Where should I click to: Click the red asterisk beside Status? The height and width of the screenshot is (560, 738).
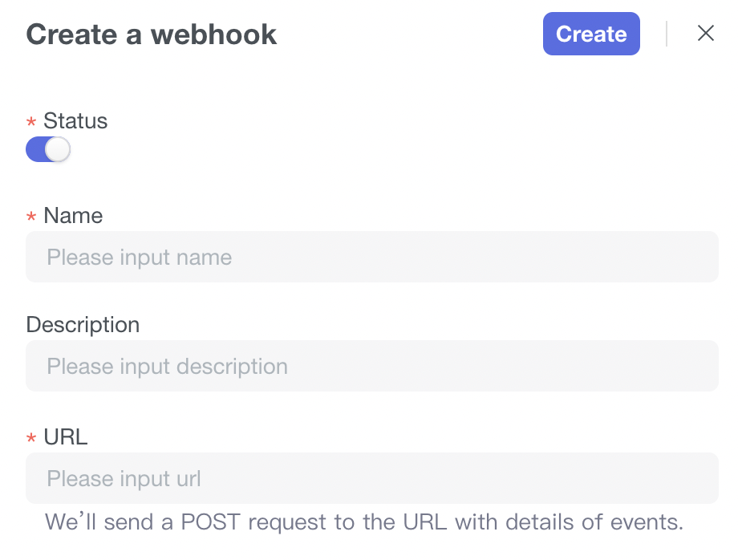coord(31,123)
